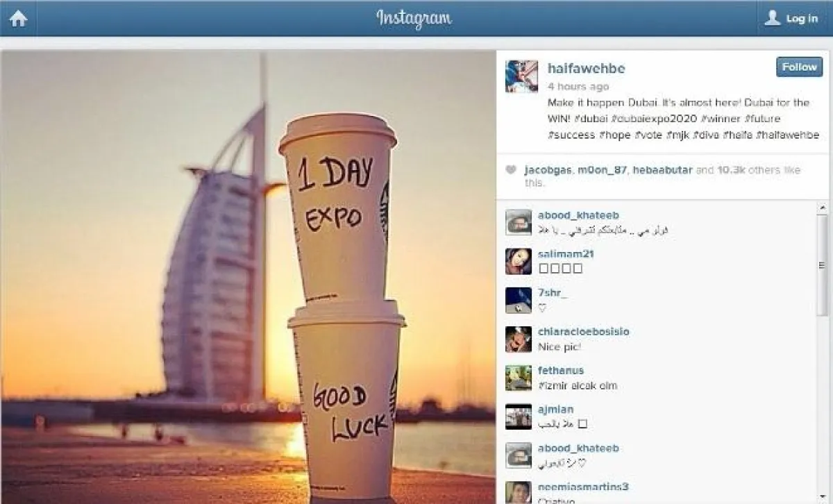833x504 pixels.
Task: Click the Instagram logo in header
Action: pos(414,18)
